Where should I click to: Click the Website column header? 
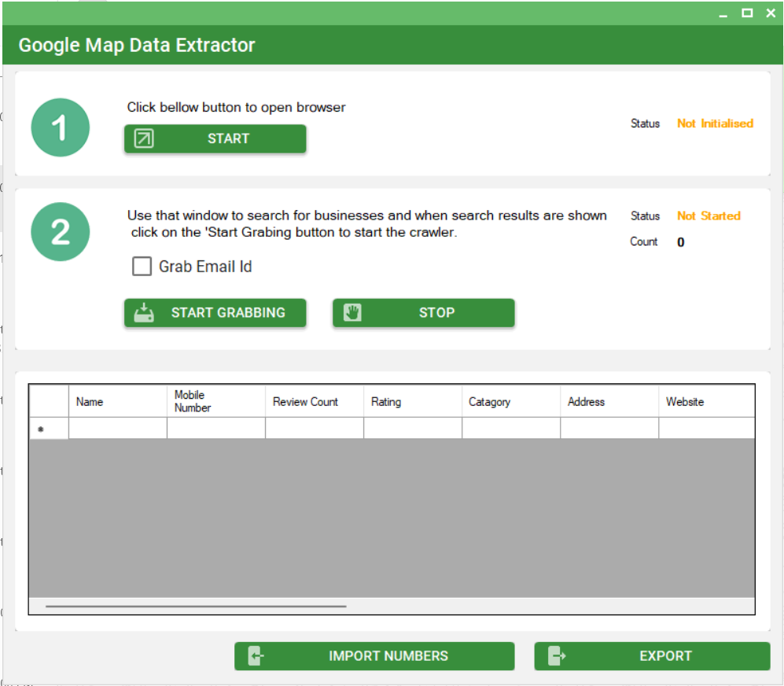pyautogui.click(x=707, y=401)
